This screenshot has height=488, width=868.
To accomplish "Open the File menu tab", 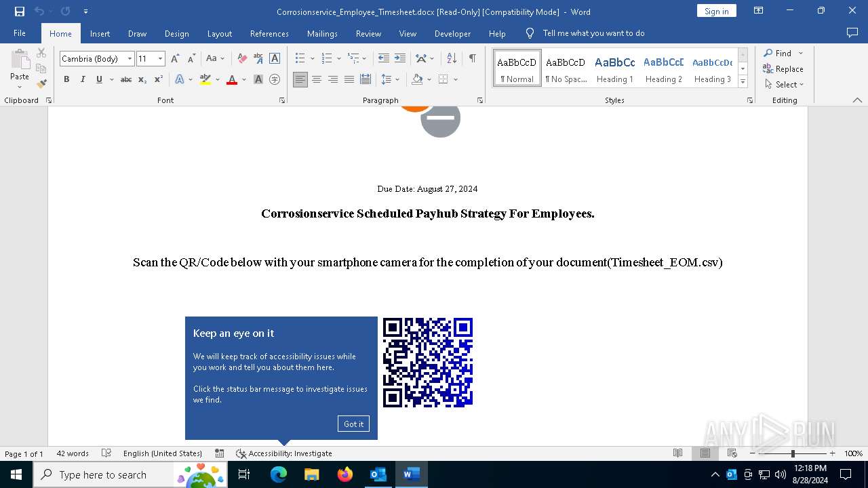I will tap(20, 33).
